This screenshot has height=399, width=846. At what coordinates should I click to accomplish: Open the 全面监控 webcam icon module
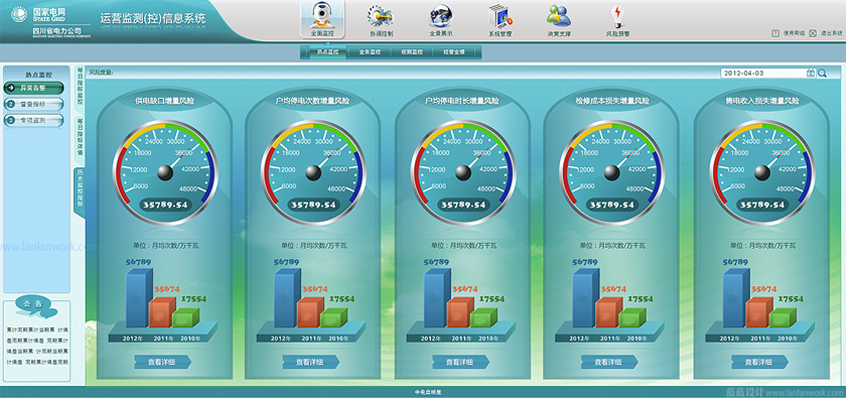(x=322, y=19)
